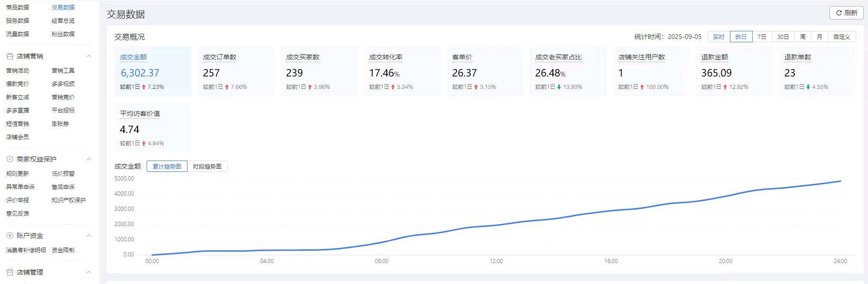
Task: Select the 昨日 time range
Action: click(x=741, y=37)
